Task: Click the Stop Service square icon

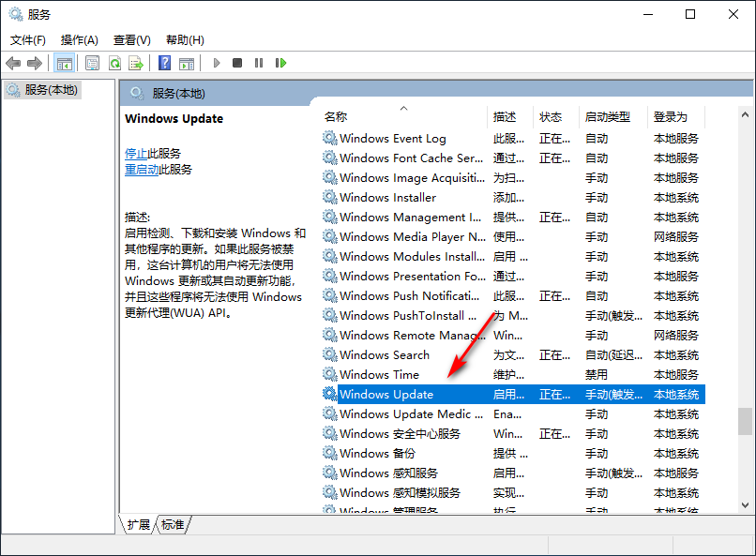Action: click(x=238, y=63)
